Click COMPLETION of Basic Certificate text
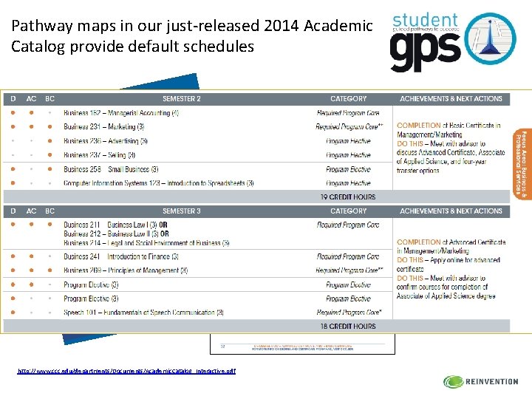 pos(449,130)
